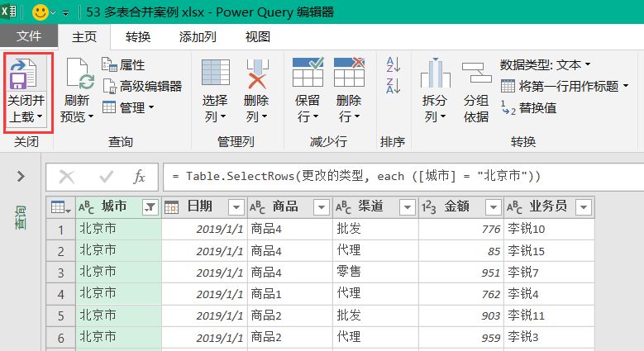Switch to the 主页 (Home) tab
Viewport: 644px width, 351px height.
tap(84, 37)
